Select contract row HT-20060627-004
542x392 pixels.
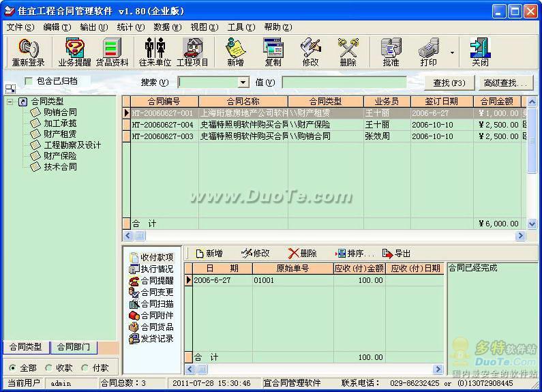[326, 125]
